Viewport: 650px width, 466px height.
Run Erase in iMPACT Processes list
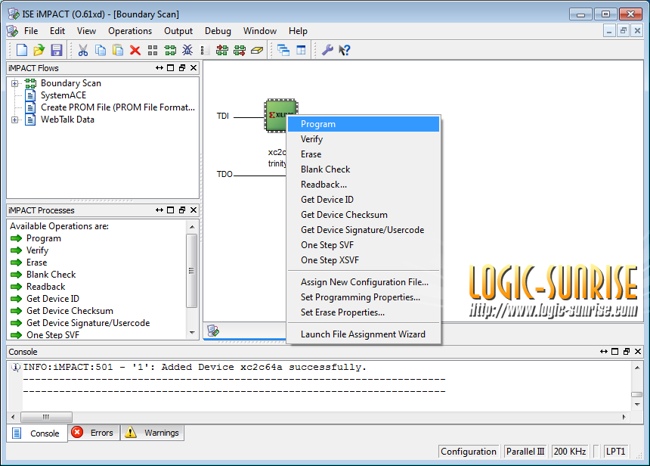click(36, 262)
